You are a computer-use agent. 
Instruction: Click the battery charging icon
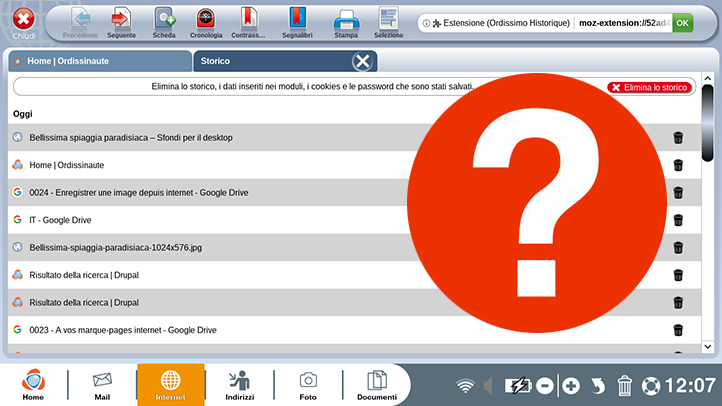coord(518,386)
